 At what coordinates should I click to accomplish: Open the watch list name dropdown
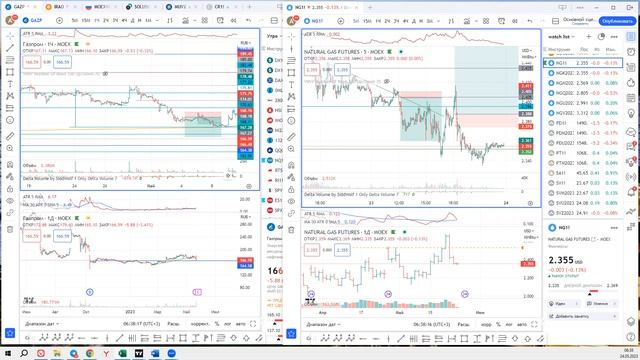[x=562, y=37]
